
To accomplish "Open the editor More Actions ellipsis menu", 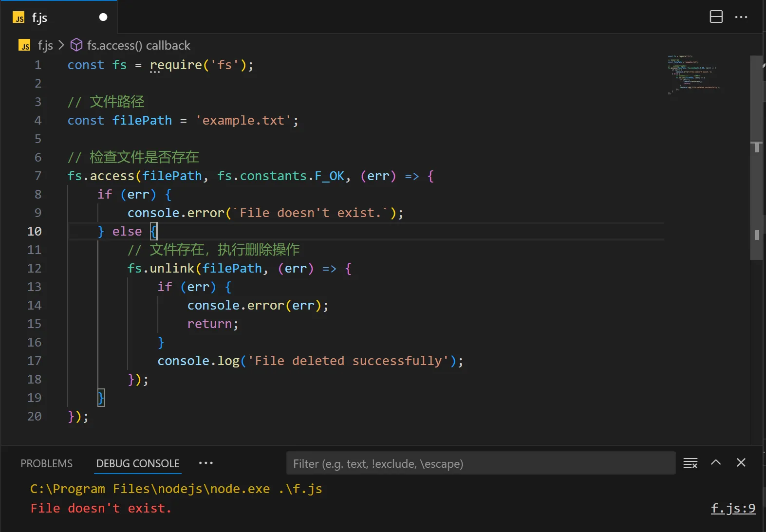I will click(741, 17).
